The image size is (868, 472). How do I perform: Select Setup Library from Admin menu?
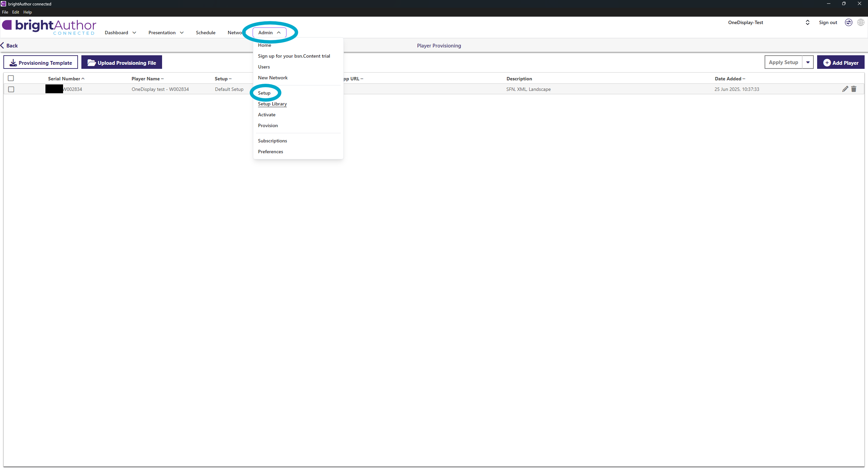(x=272, y=104)
